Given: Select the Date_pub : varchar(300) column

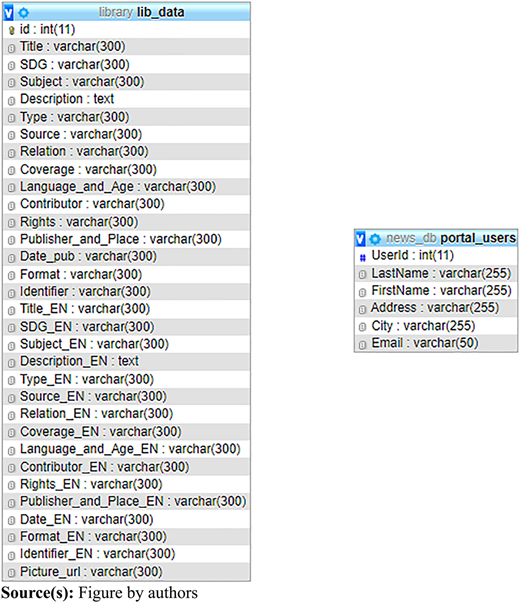Looking at the screenshot, I should (127, 257).
